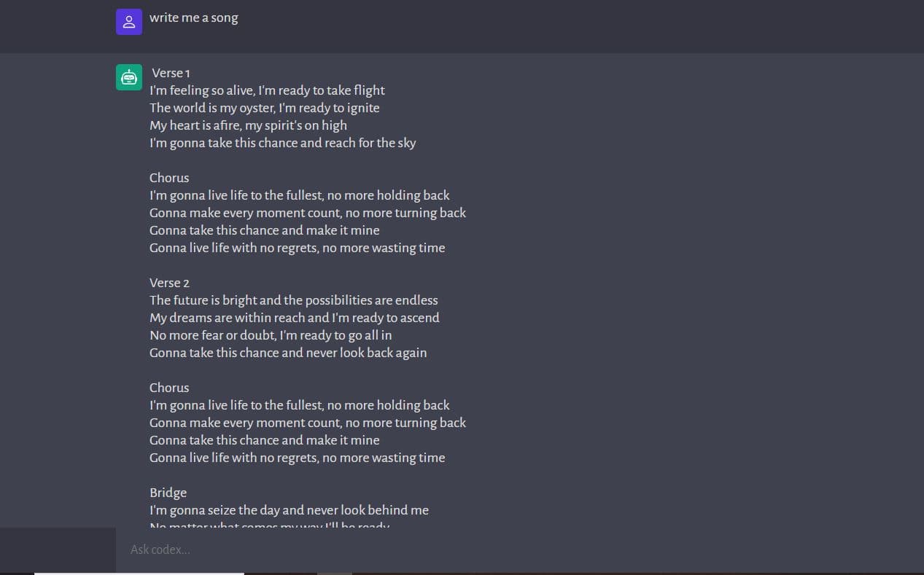Image resolution: width=924 pixels, height=575 pixels.
Task: Click the line ending 'reach for the sky'
Action: point(283,143)
